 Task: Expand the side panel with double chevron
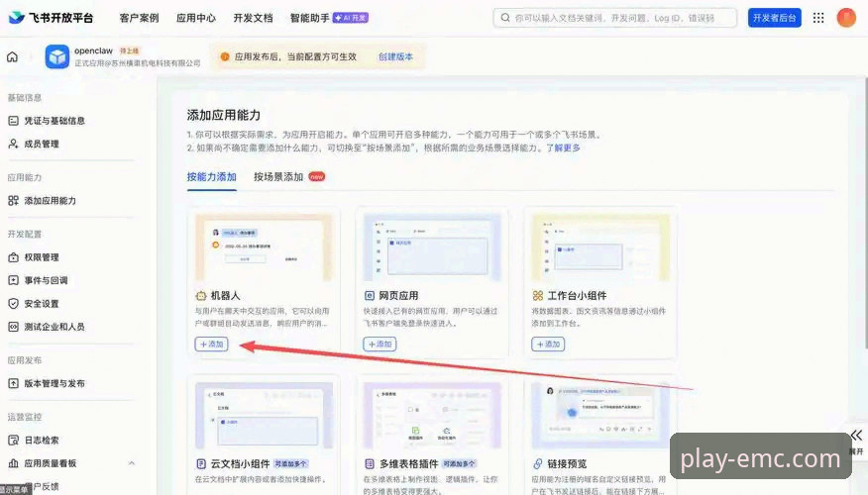856,436
